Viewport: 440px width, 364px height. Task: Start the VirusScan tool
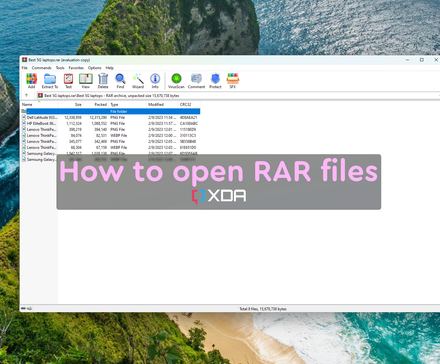(176, 81)
